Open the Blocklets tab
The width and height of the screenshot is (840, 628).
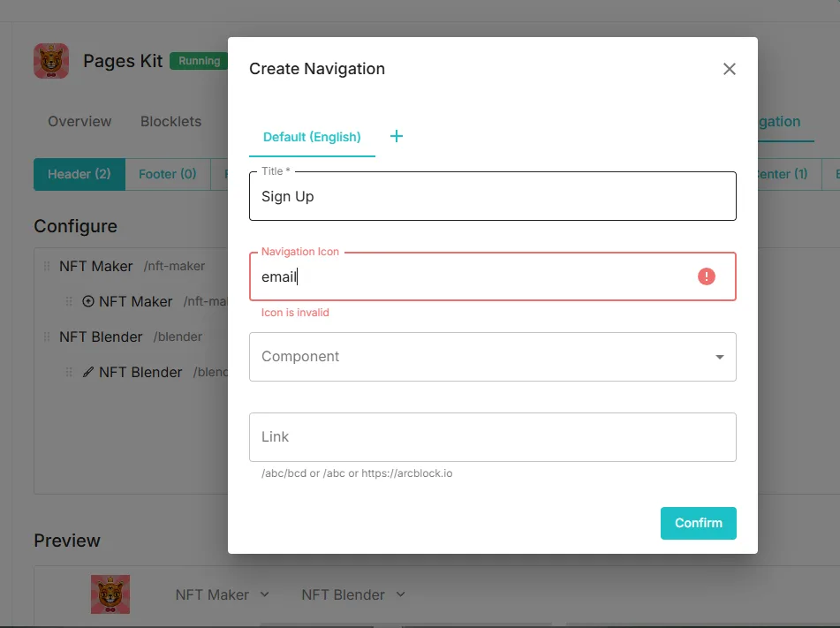click(x=170, y=121)
